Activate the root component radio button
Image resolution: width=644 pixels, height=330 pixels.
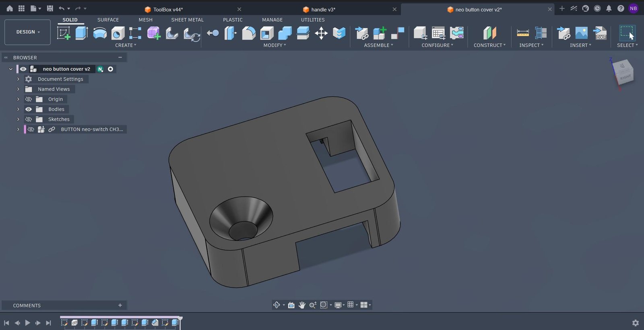point(110,69)
